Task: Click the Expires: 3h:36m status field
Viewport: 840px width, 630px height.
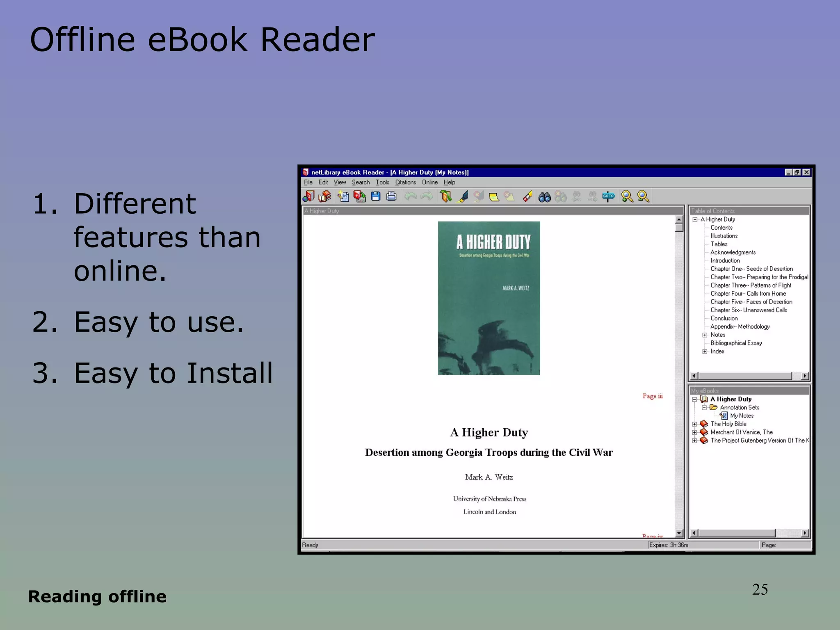Action: click(703, 545)
